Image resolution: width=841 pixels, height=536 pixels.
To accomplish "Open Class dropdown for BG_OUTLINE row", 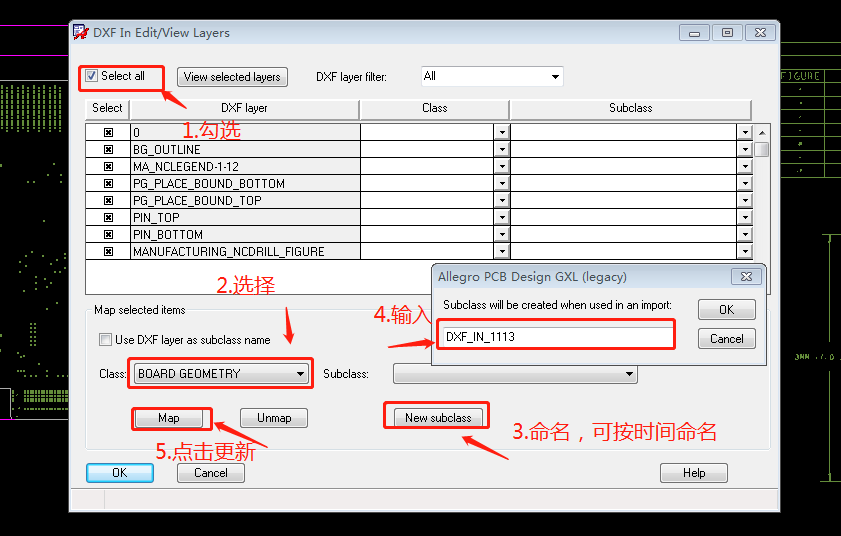I will [x=501, y=150].
